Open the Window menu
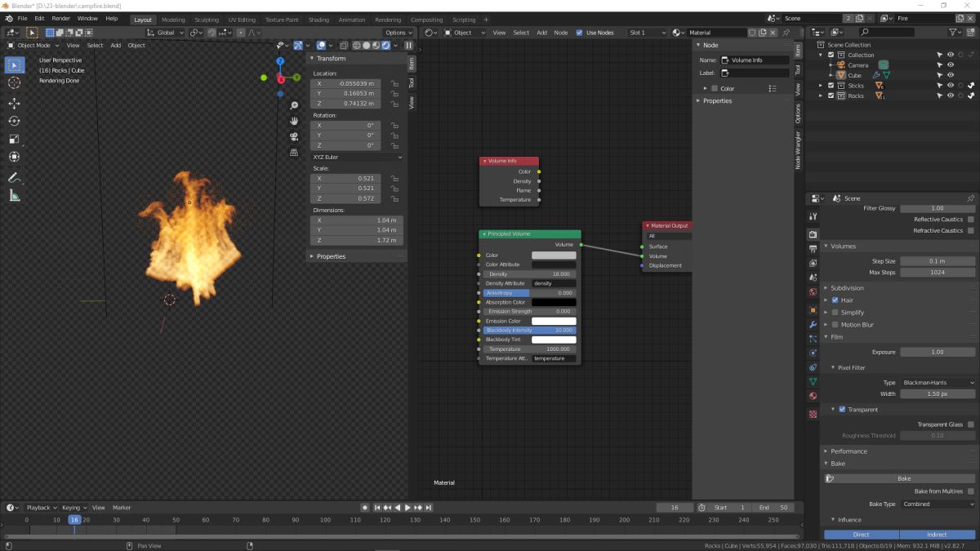 coord(87,18)
